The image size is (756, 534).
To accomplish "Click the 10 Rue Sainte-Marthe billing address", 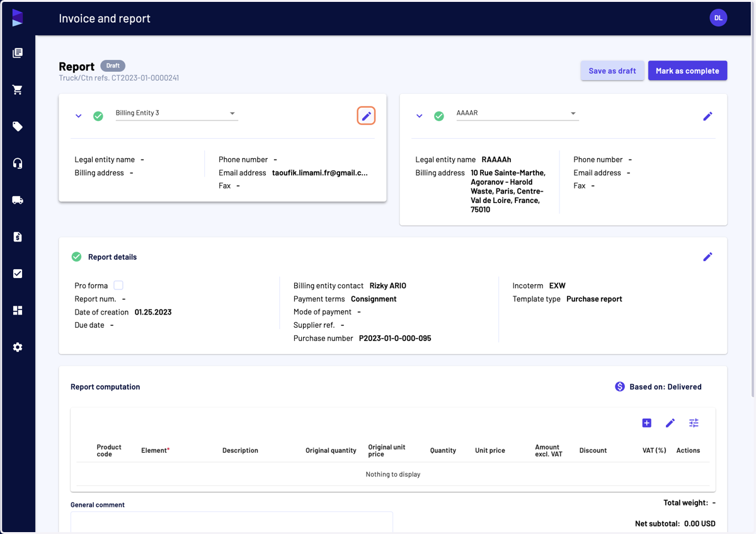I will click(508, 191).
